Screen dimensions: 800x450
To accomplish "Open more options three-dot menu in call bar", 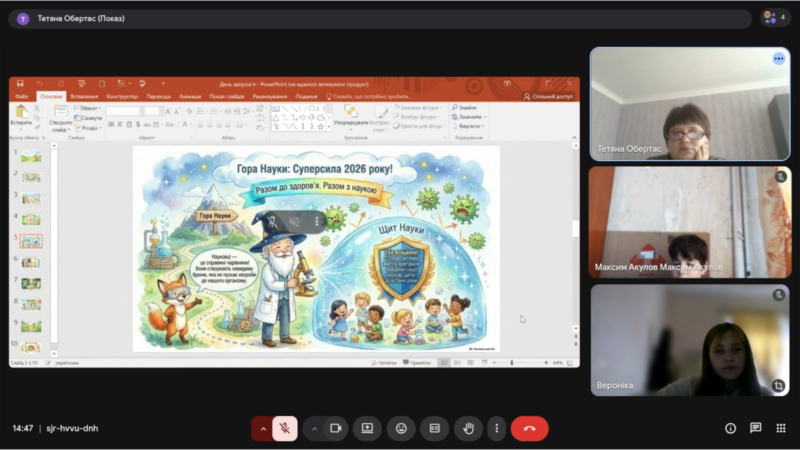I will pyautogui.click(x=496, y=428).
